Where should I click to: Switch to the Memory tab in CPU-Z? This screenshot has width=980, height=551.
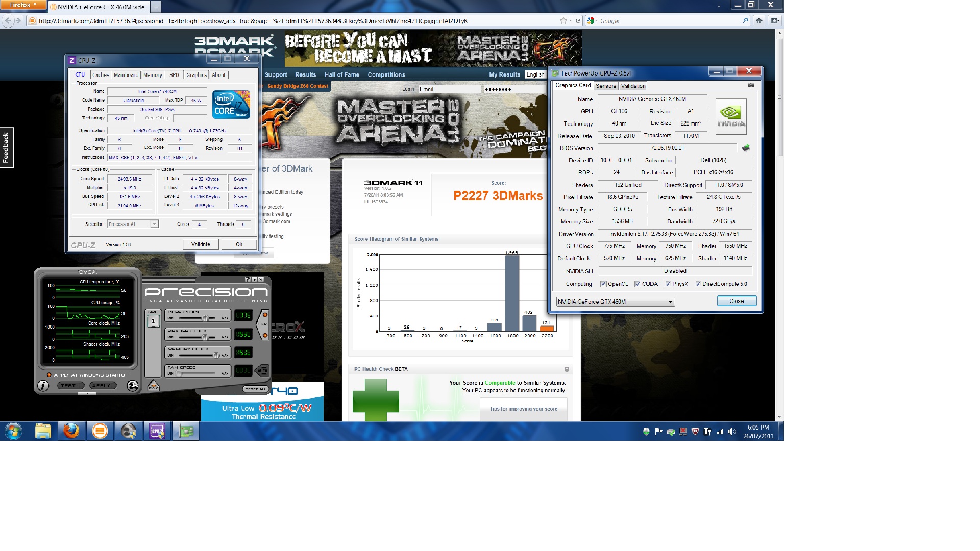pos(153,75)
